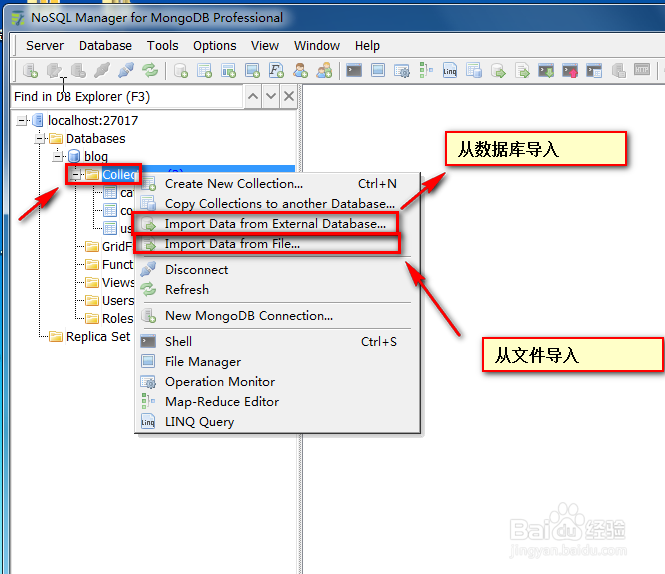
Task: Click the connected blue plug toolbar icon
Action: (x=126, y=70)
